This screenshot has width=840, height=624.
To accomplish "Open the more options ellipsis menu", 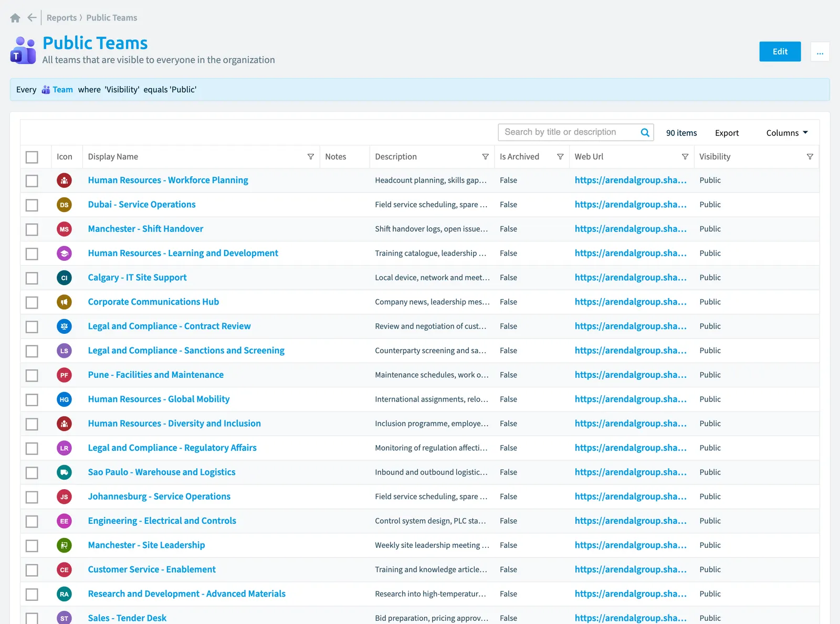I will 820,51.
